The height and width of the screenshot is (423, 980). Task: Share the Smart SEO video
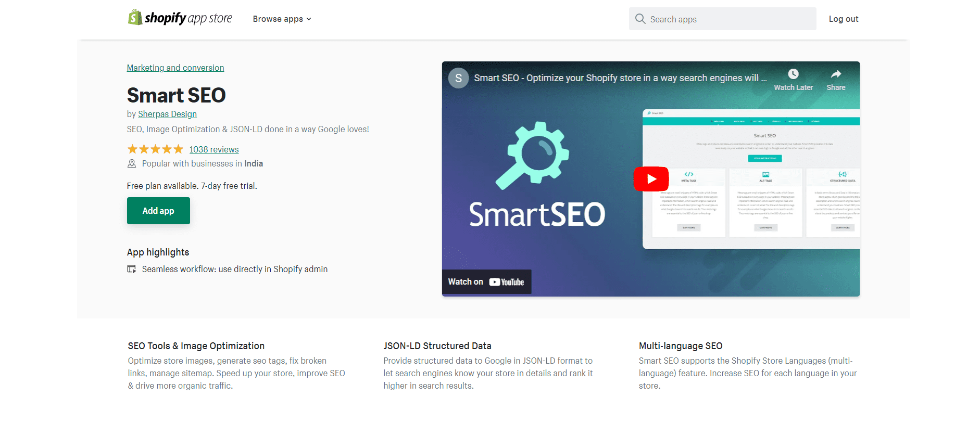[836, 80]
